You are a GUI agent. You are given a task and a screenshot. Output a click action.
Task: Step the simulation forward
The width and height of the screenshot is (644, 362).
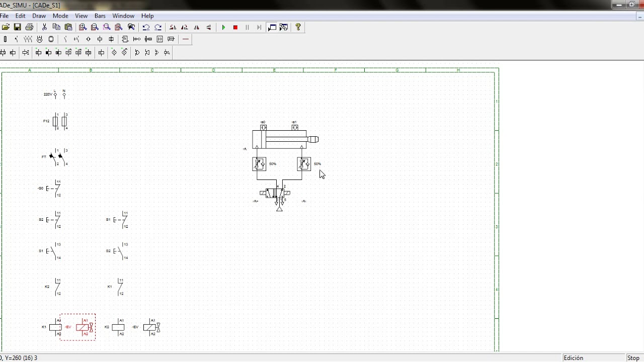tap(259, 27)
